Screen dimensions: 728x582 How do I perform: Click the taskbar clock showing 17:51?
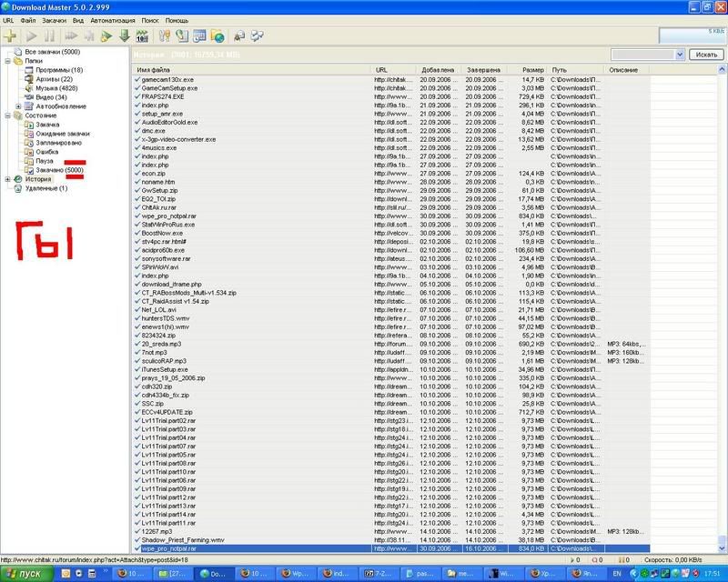712,574
